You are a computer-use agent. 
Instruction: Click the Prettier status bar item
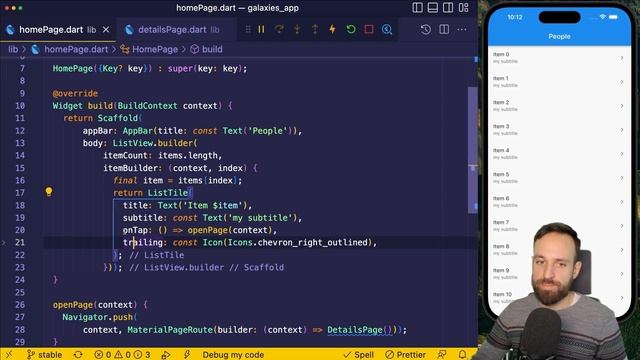[x=405, y=355]
